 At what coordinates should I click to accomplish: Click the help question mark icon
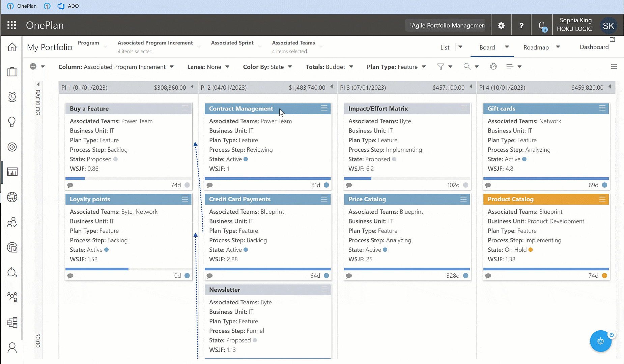(521, 25)
